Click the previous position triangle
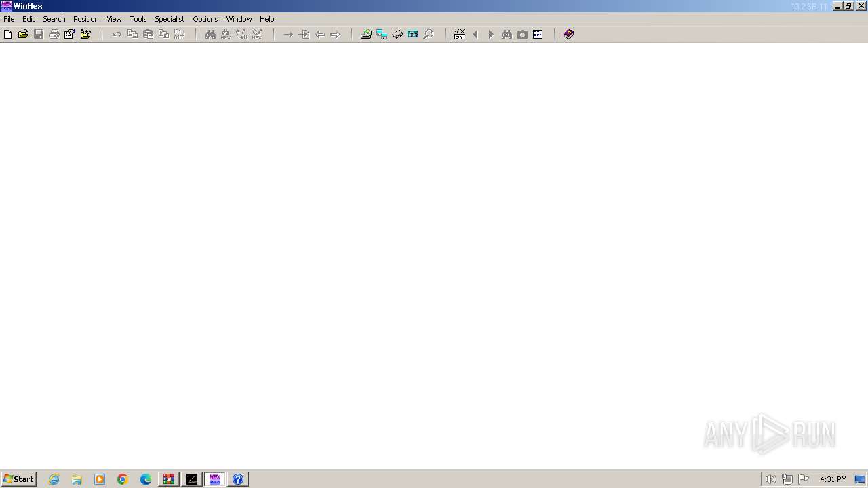 click(x=475, y=34)
